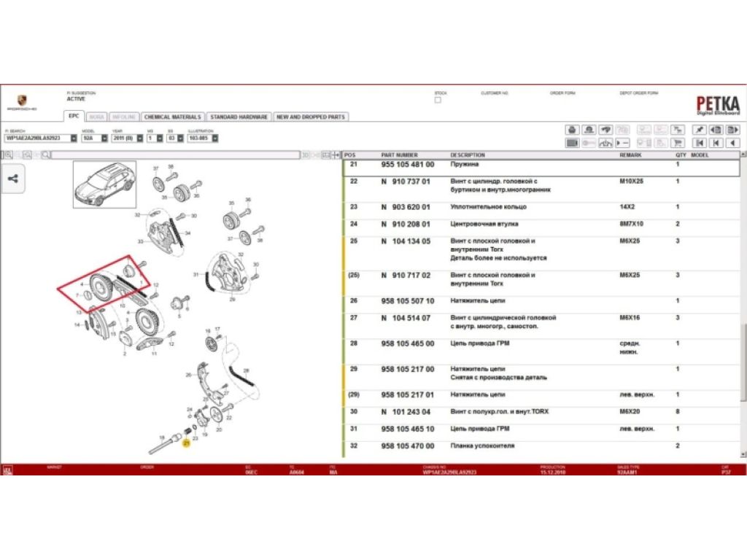Switch to the Chemical Materials tab

[x=172, y=117]
